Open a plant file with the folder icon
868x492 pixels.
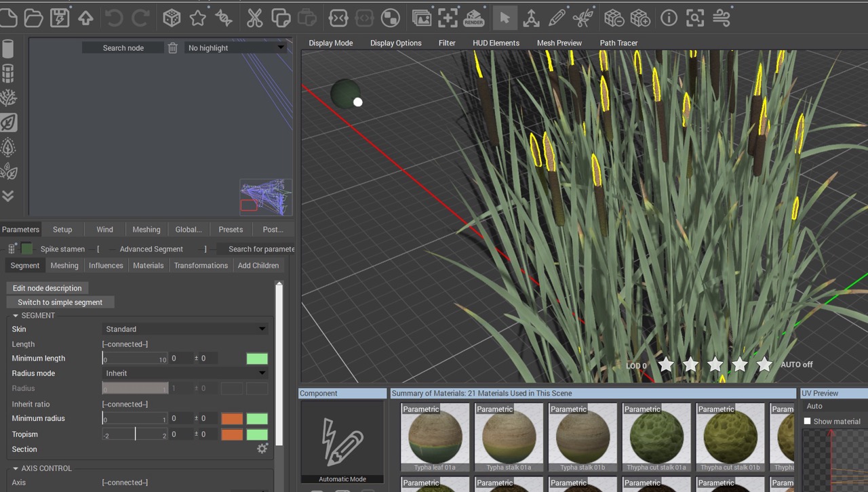coord(33,18)
